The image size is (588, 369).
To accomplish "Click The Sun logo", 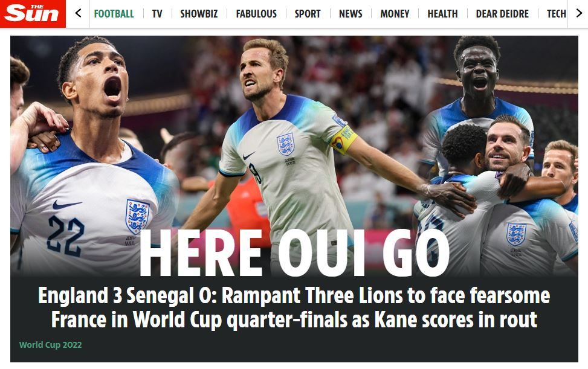I will coord(33,13).
